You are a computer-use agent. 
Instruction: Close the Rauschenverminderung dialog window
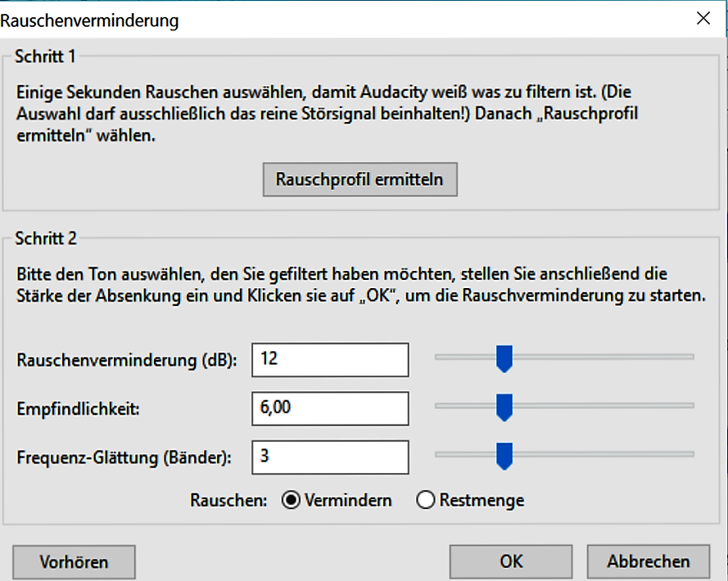(x=702, y=18)
